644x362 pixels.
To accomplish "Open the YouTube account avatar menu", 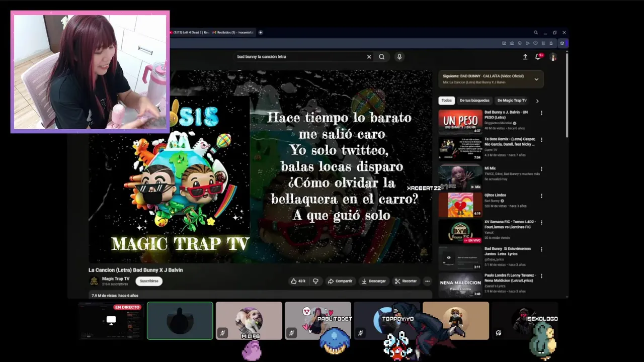I will [x=553, y=57].
